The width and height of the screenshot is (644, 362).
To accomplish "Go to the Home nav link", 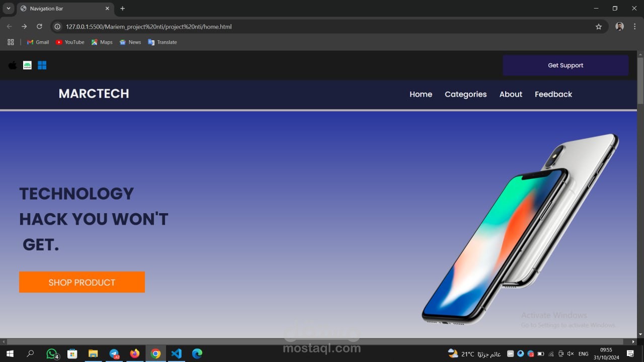I will pyautogui.click(x=421, y=94).
